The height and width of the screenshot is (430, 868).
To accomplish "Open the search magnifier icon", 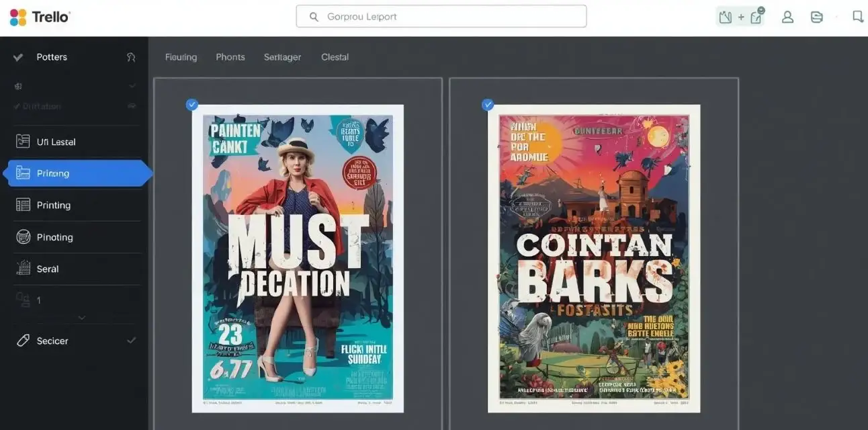I will (x=313, y=15).
